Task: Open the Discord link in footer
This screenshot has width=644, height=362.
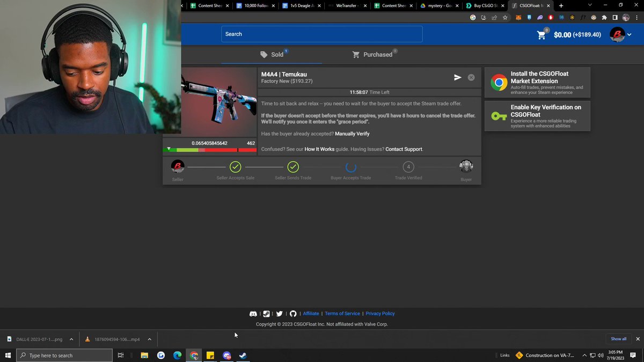Action: pos(253,314)
